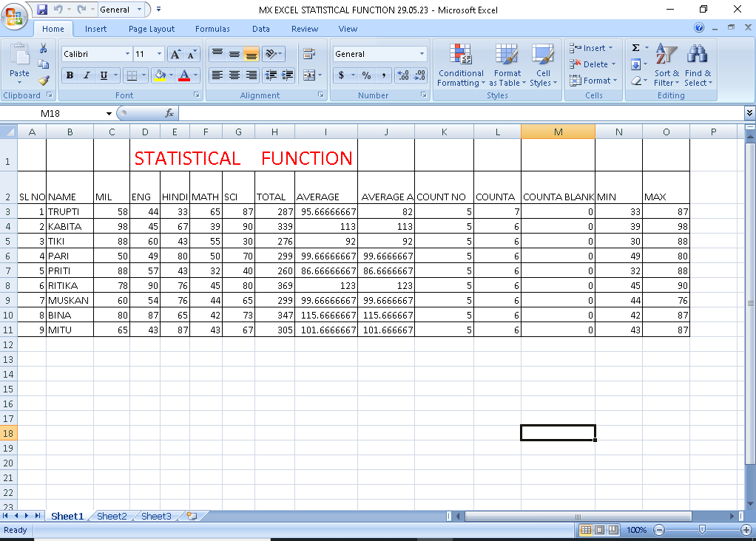The width and height of the screenshot is (756, 541).
Task: Click the Format Painter brush icon
Action: pyautogui.click(x=44, y=80)
